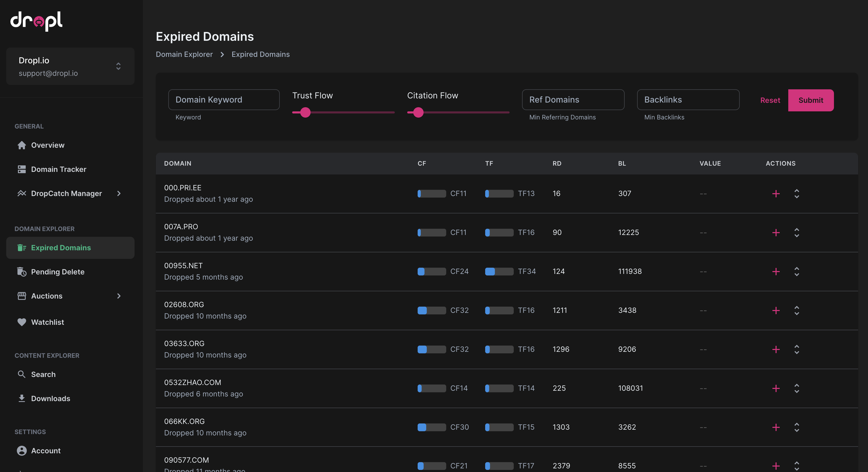
Task: Submit the domain filter form
Action: tap(811, 100)
